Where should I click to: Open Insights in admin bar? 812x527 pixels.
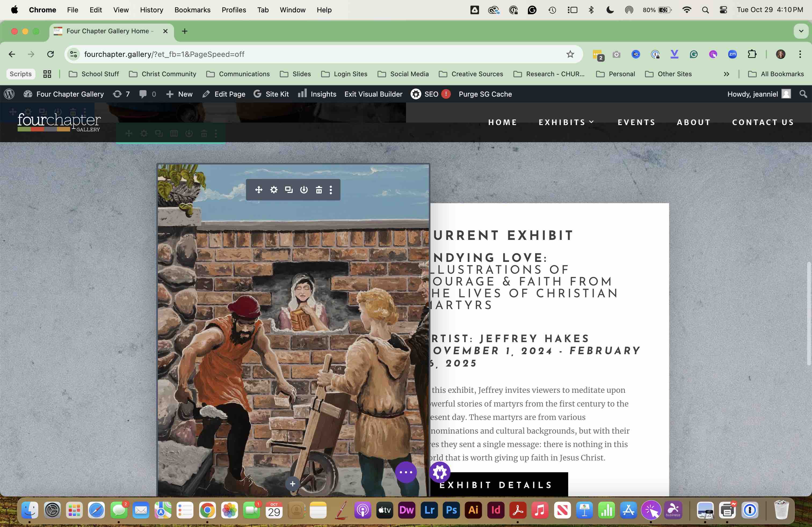317,94
